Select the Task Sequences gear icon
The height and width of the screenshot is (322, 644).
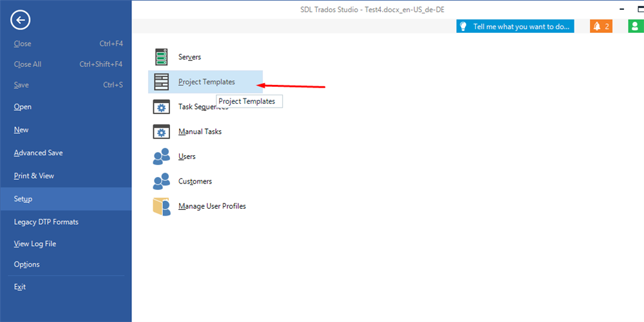(162, 107)
